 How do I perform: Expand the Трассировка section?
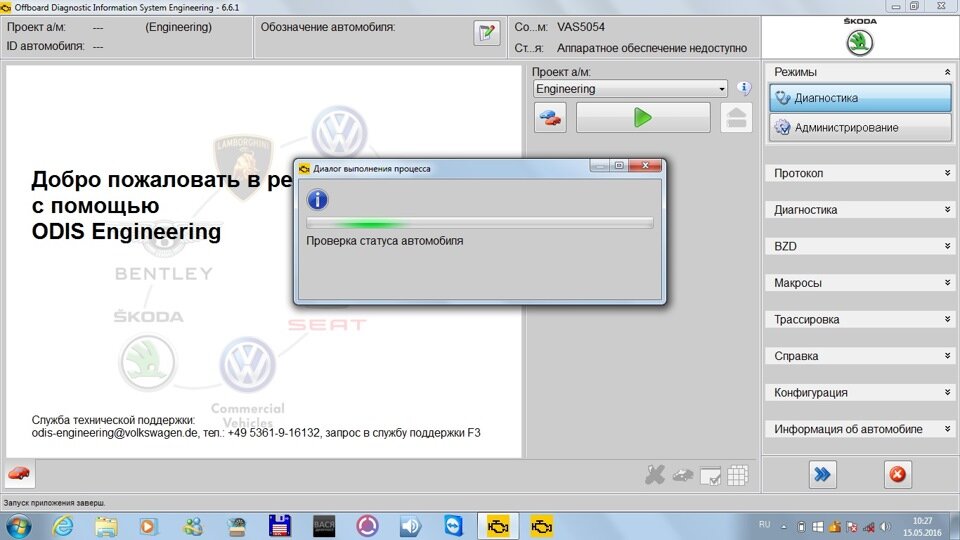tap(859, 320)
